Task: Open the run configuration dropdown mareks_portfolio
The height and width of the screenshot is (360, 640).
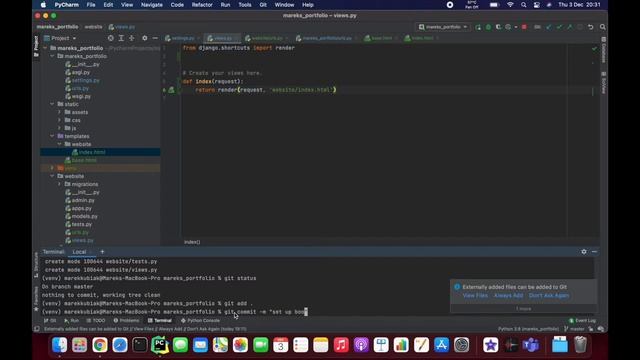Action: pos(443,27)
